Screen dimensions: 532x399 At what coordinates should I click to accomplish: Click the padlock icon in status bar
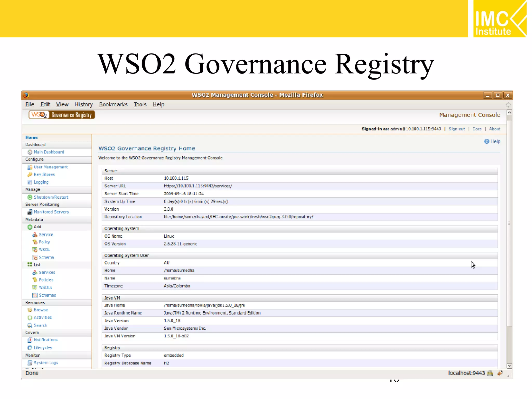[x=490, y=373]
